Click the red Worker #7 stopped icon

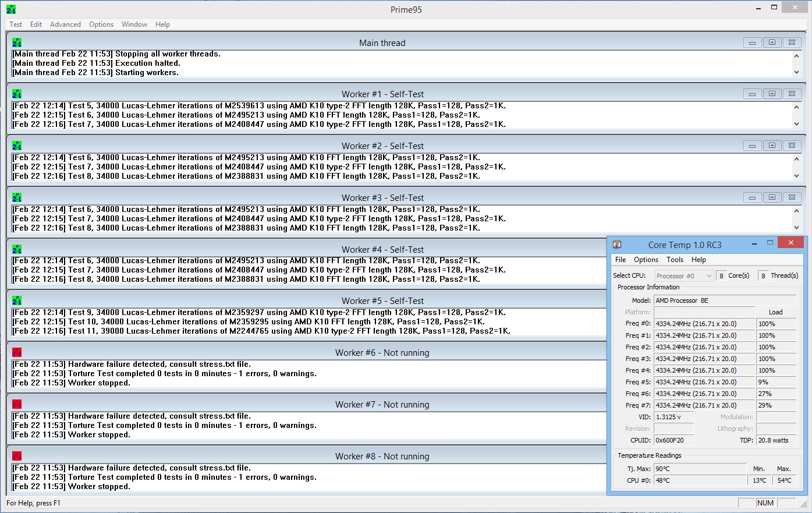tap(17, 404)
